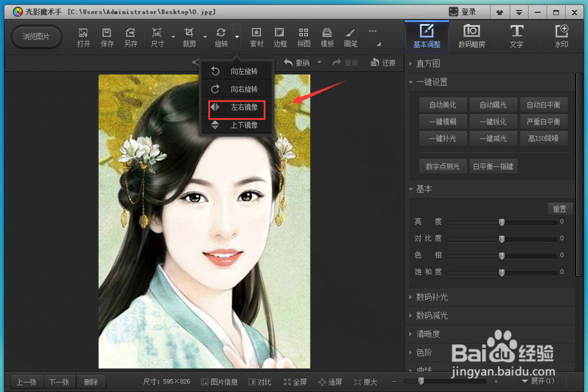This screenshot has width=588, height=392.
Task: Open the 尺寸 dropdown arrow
Action: click(173, 36)
